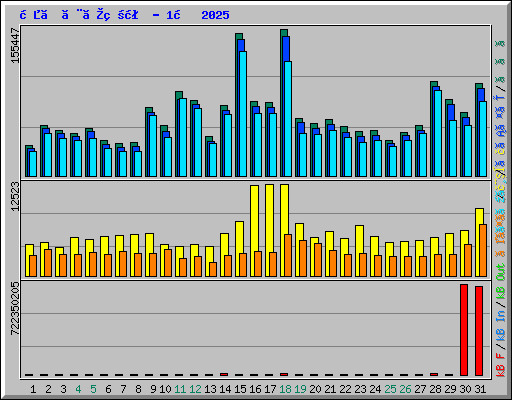
Task: Click day label 27
Action: [420, 389]
